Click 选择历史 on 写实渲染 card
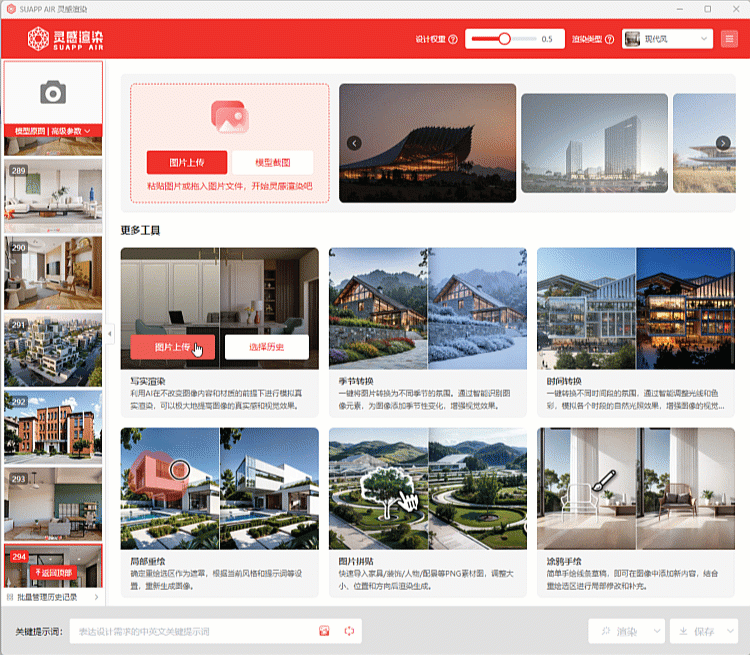Image resolution: width=750 pixels, height=655 pixels. 266,347
